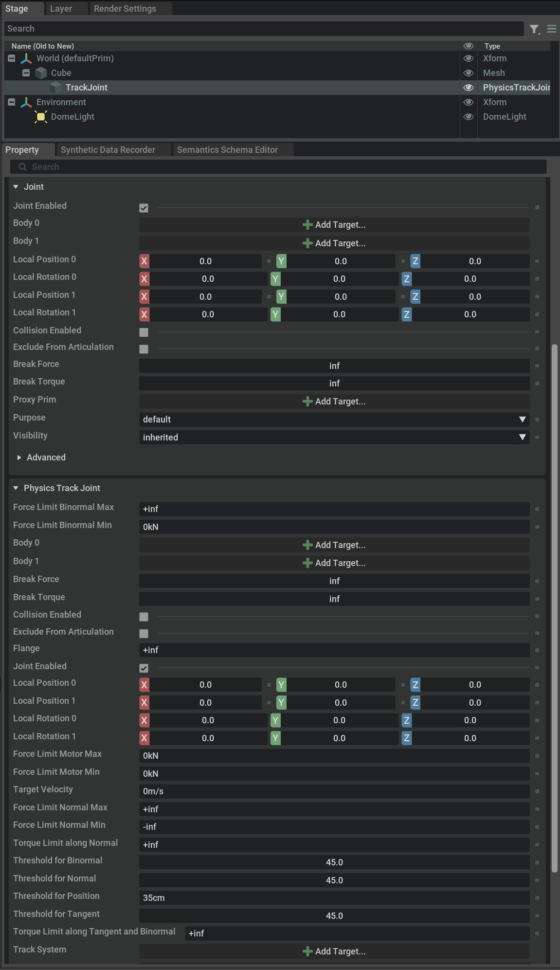Image resolution: width=560 pixels, height=970 pixels.
Task: Click the TrackJoint prim icon
Action: [55, 88]
